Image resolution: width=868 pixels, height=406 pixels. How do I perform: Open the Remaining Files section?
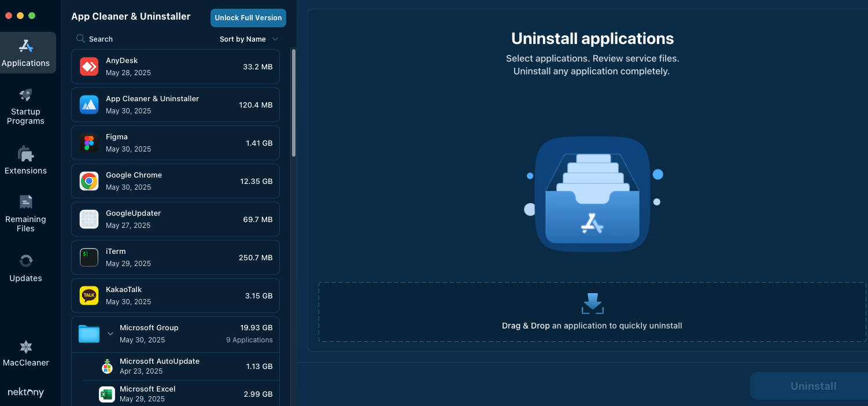click(x=25, y=214)
